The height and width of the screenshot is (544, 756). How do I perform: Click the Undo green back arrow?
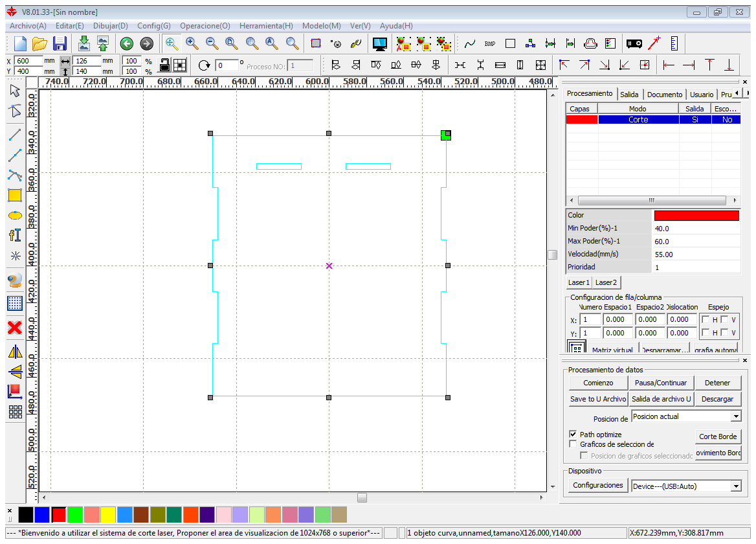point(127,44)
